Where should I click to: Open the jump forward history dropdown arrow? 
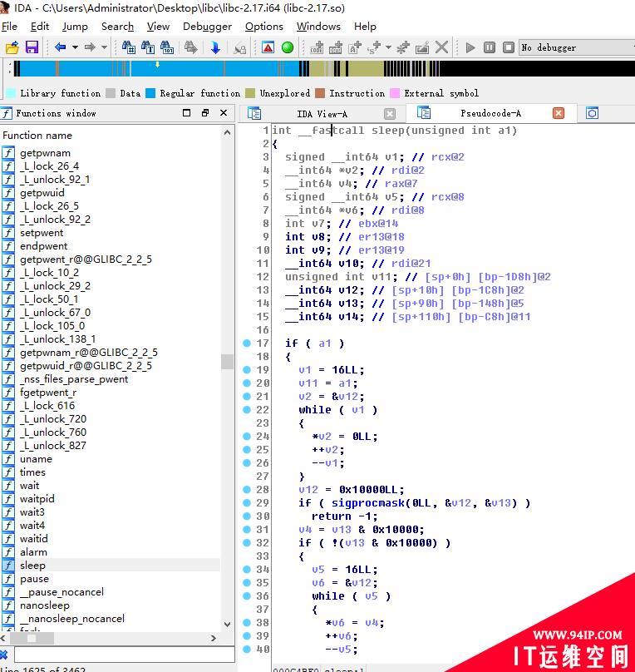click(x=104, y=47)
